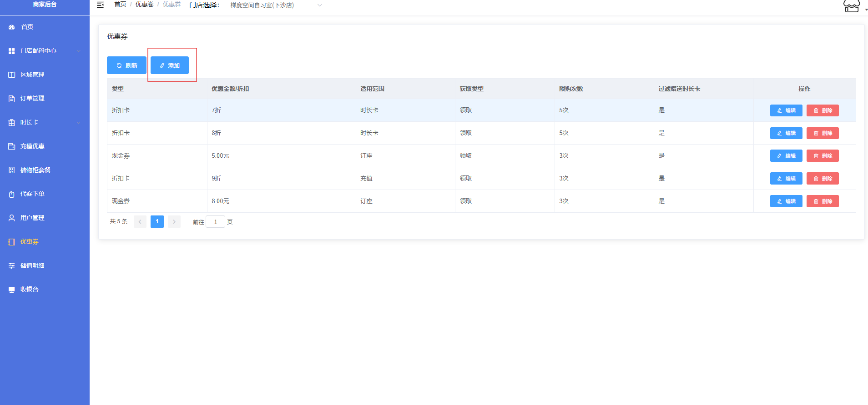This screenshot has width=868, height=405.
Task: Click the 添加 button to add a coupon
Action: pyautogui.click(x=170, y=65)
